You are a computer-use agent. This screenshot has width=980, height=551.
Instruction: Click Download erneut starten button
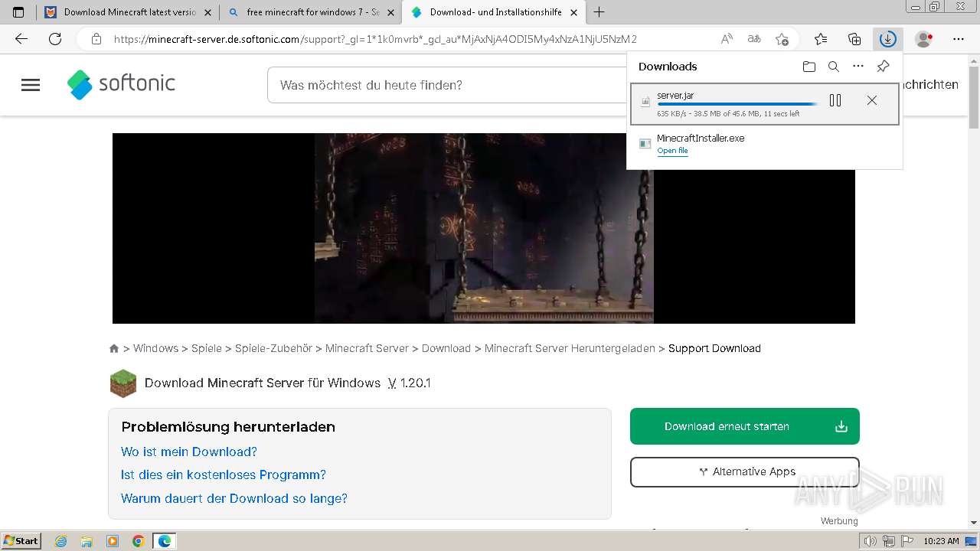point(745,426)
